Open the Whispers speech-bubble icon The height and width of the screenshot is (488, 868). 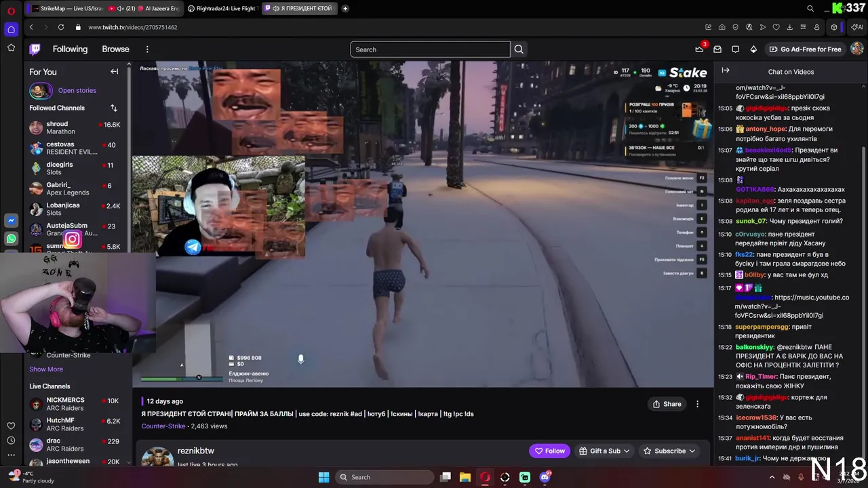(x=735, y=49)
